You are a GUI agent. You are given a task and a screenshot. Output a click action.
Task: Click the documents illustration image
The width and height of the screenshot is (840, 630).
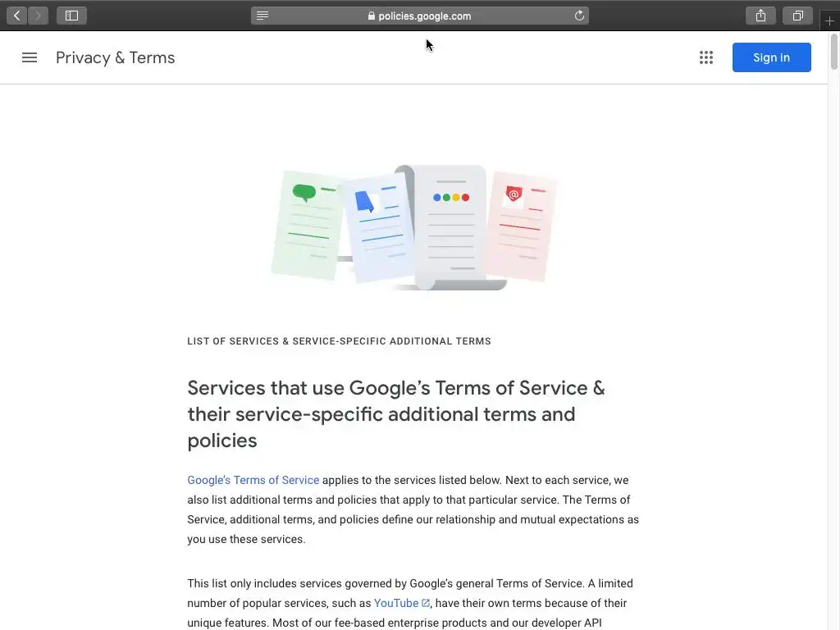[x=414, y=227]
